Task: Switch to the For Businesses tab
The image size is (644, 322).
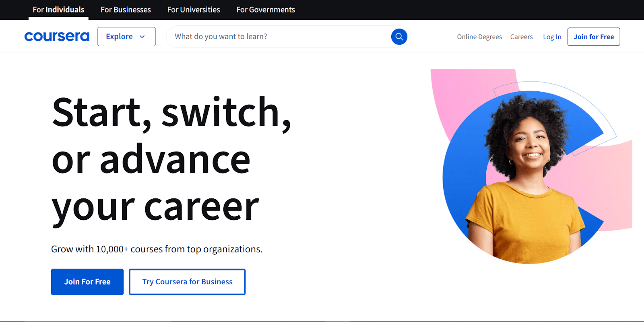Action: tap(126, 10)
